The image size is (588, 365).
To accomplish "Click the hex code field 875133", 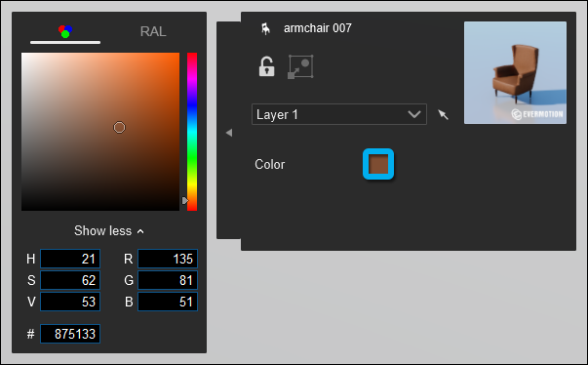I will click(70, 334).
